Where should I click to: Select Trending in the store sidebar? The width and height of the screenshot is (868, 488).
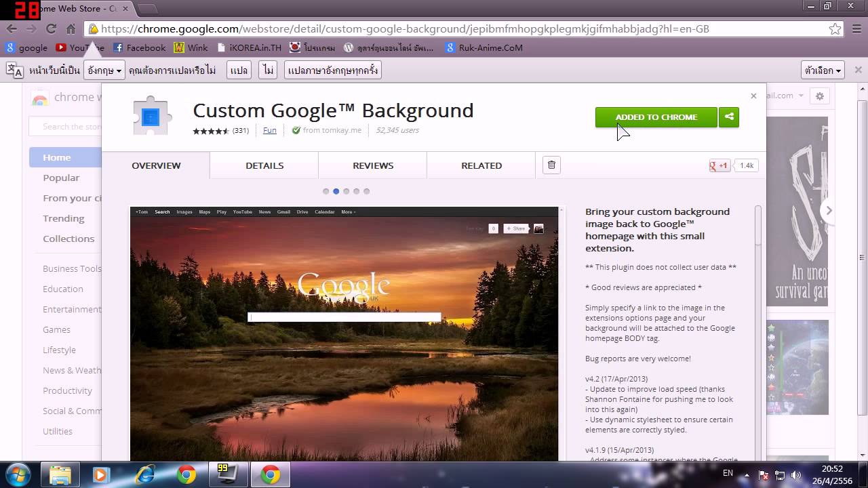click(64, 218)
